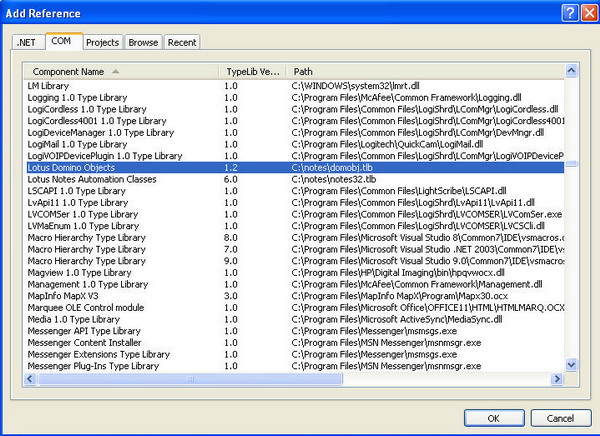The image size is (600, 436).
Task: Click the Mapx30.ocx path cell
Action: tap(399, 296)
